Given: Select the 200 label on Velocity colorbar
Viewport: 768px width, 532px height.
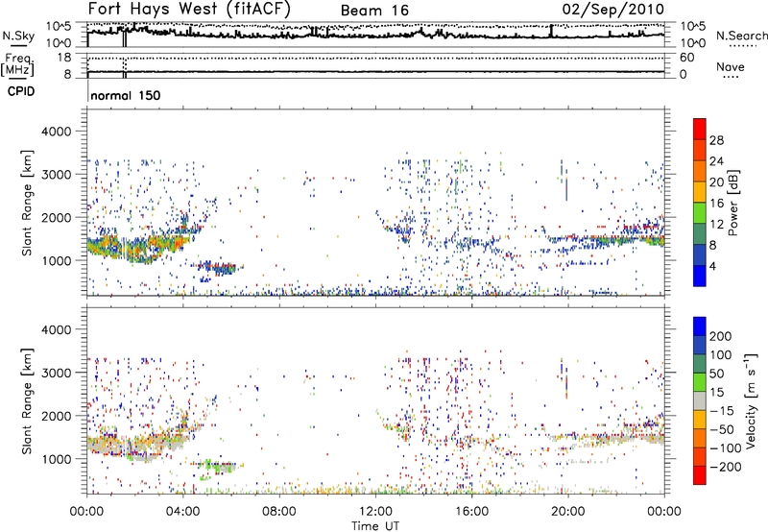Looking at the screenshot, I should click(721, 336).
